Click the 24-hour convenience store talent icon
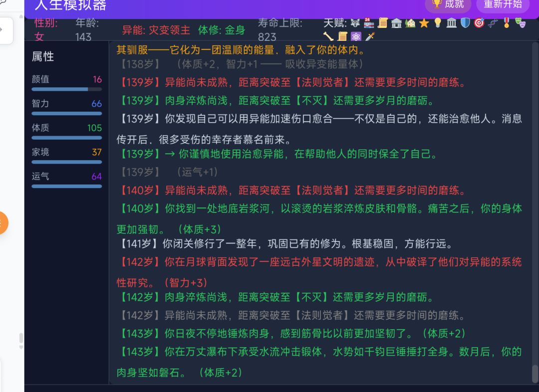 pos(369,23)
